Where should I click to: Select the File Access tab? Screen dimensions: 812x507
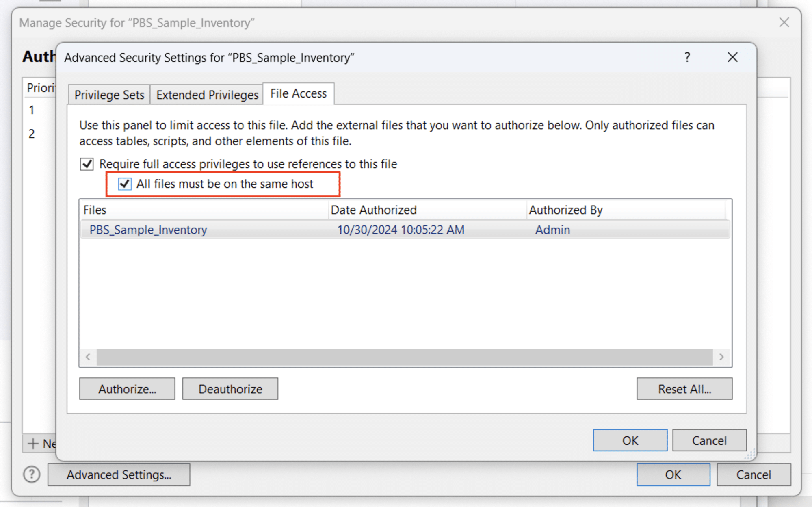(x=299, y=93)
